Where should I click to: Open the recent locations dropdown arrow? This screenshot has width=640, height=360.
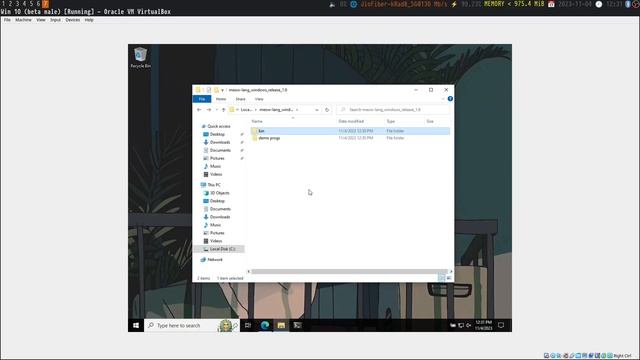click(216, 110)
